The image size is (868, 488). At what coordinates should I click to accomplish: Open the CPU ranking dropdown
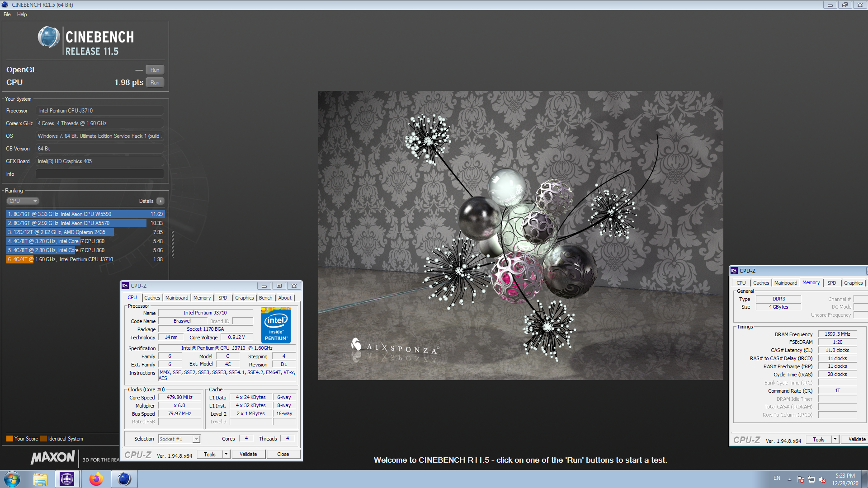[23, 201]
